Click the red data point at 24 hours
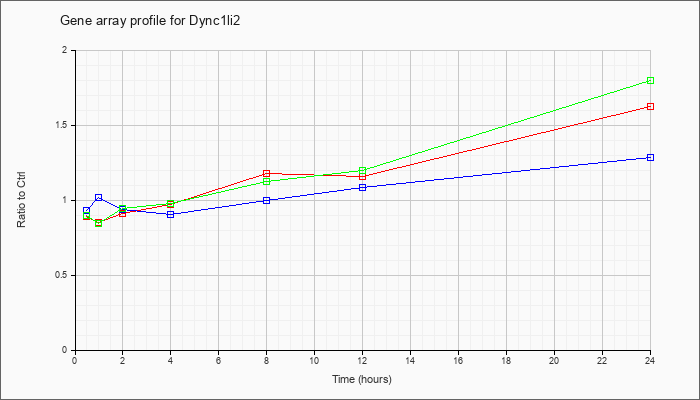700x400 pixels. 650,106
